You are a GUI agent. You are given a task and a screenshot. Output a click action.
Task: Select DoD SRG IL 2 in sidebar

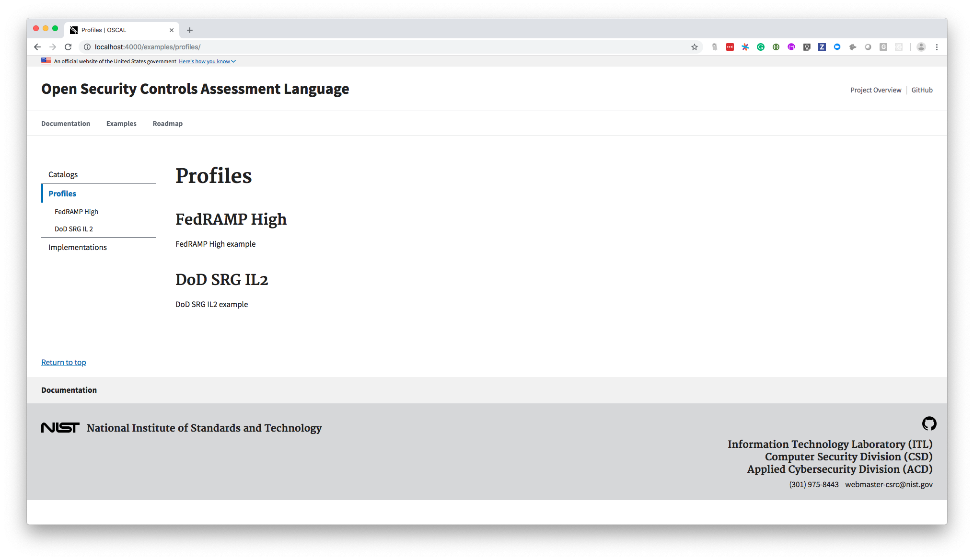[x=74, y=229]
